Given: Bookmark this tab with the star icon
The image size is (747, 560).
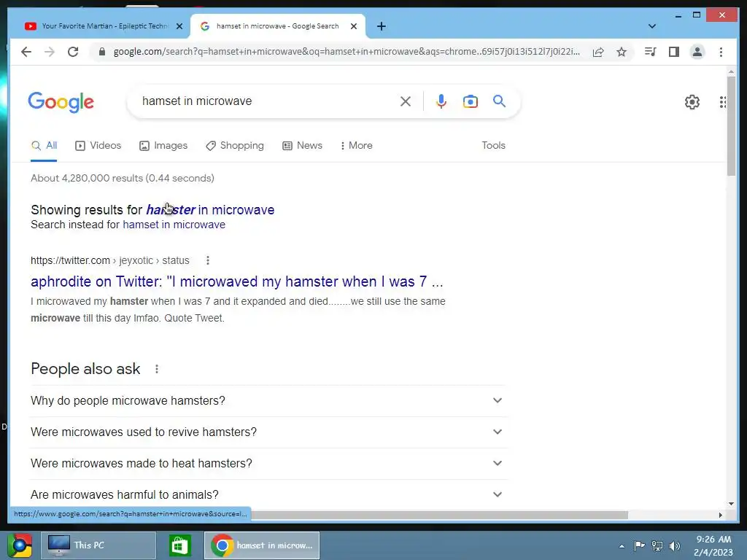Looking at the screenshot, I should [x=622, y=52].
